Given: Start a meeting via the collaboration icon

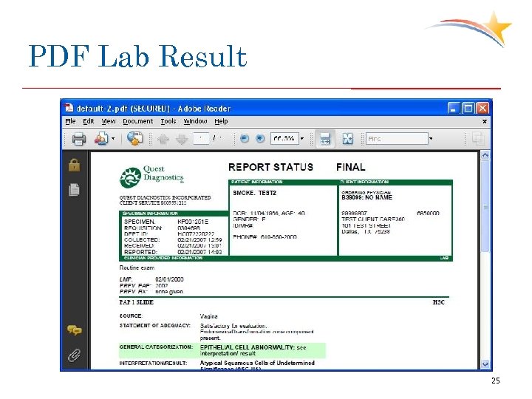Looking at the screenshot, I should point(100,139).
